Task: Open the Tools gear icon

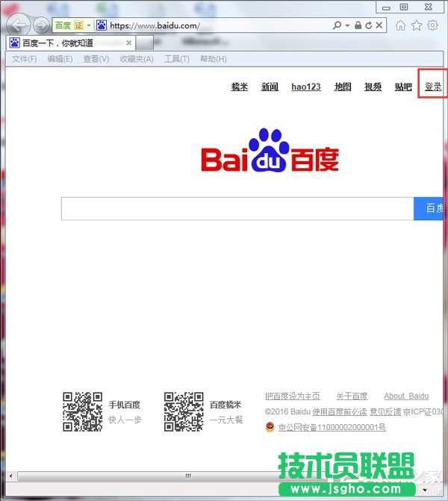Action: coord(432,25)
